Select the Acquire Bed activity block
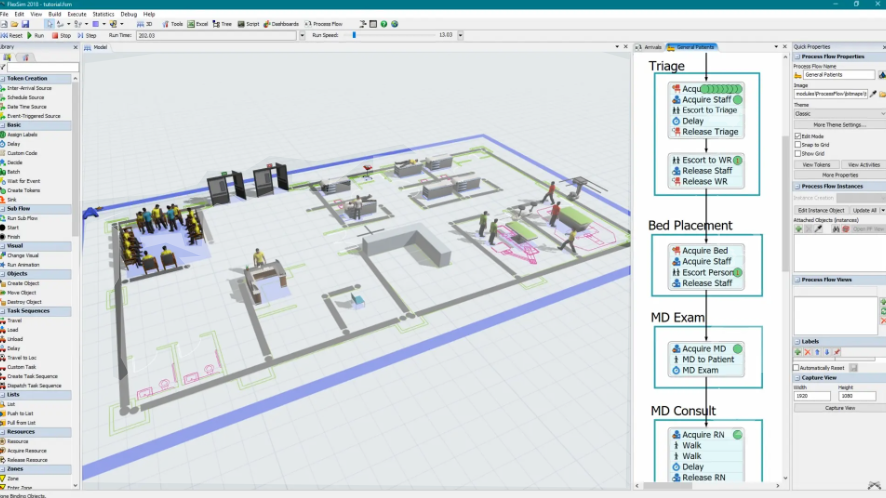This screenshot has height=498, width=886. click(x=707, y=250)
